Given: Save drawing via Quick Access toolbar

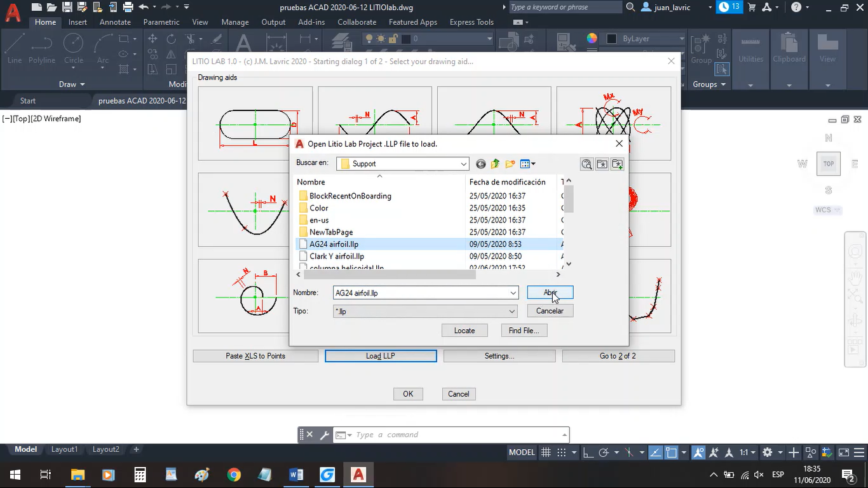Looking at the screenshot, I should 67,7.
